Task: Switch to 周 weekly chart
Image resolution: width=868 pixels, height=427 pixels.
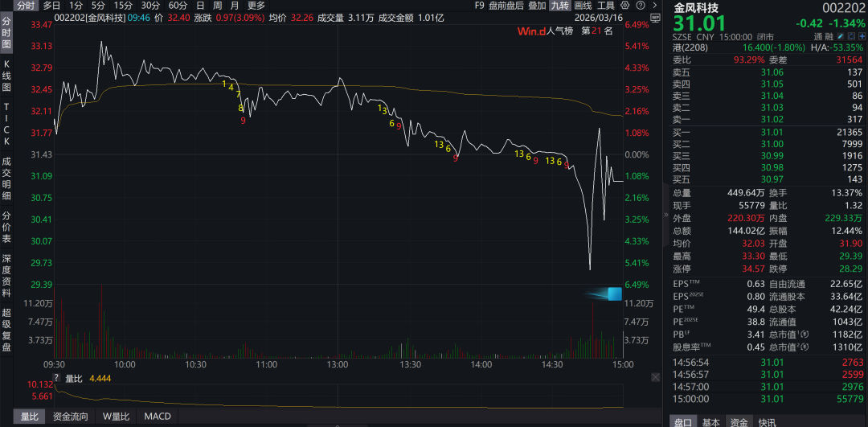Action: [x=218, y=6]
